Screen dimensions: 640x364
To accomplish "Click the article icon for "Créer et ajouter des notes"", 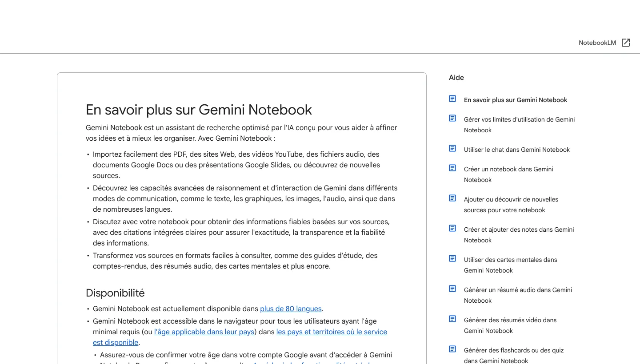I will (x=452, y=228).
